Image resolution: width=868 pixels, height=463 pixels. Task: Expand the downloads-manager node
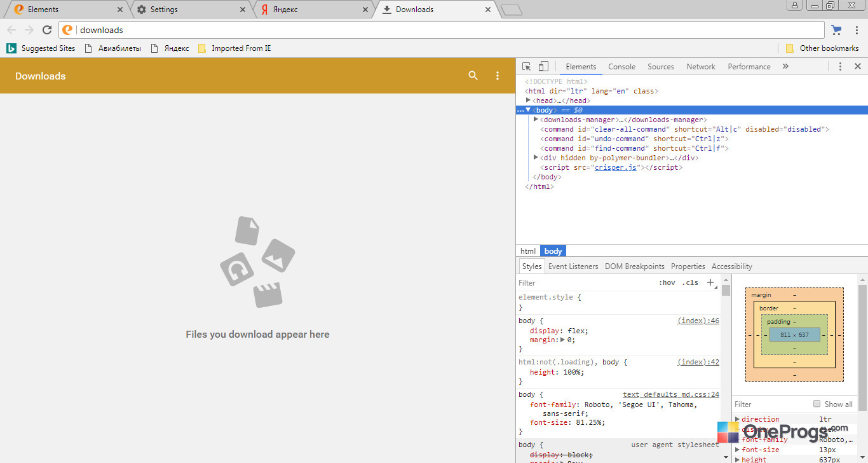(x=536, y=120)
